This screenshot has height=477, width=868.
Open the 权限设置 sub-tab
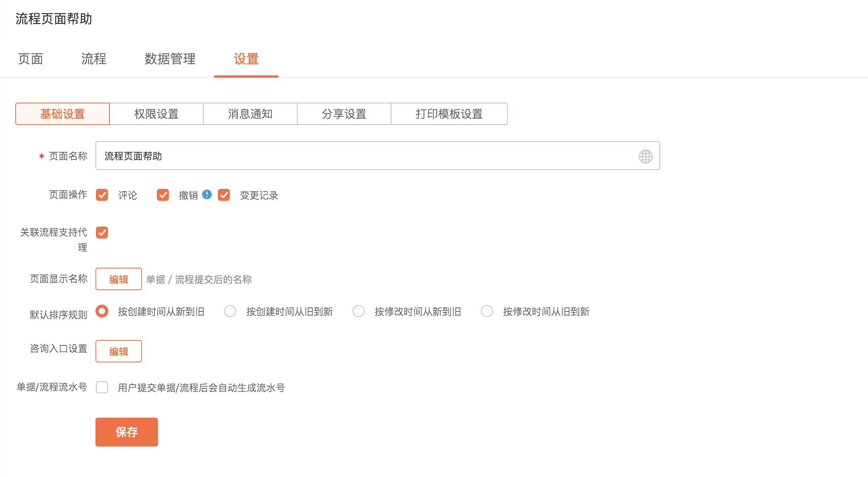156,114
